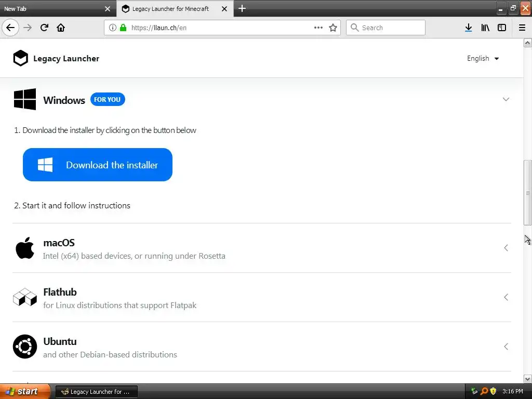Click 'and other Debian-based distributions' text
Image resolution: width=532 pixels, height=399 pixels.
click(x=110, y=354)
